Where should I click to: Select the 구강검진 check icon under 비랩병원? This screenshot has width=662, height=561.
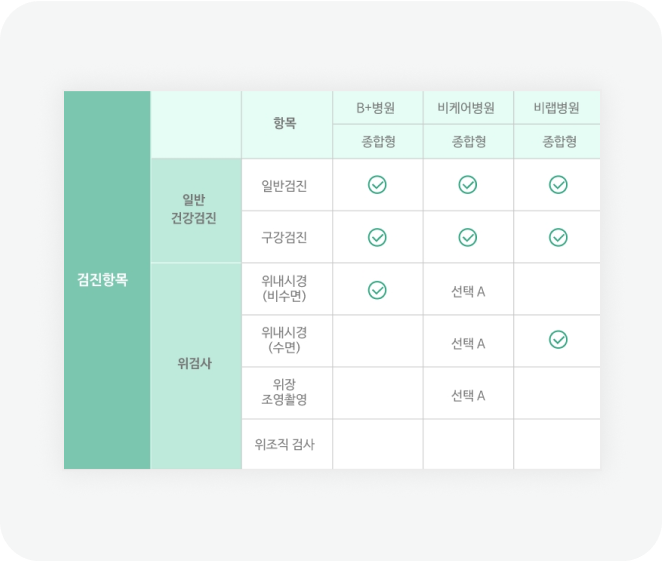click(x=558, y=237)
